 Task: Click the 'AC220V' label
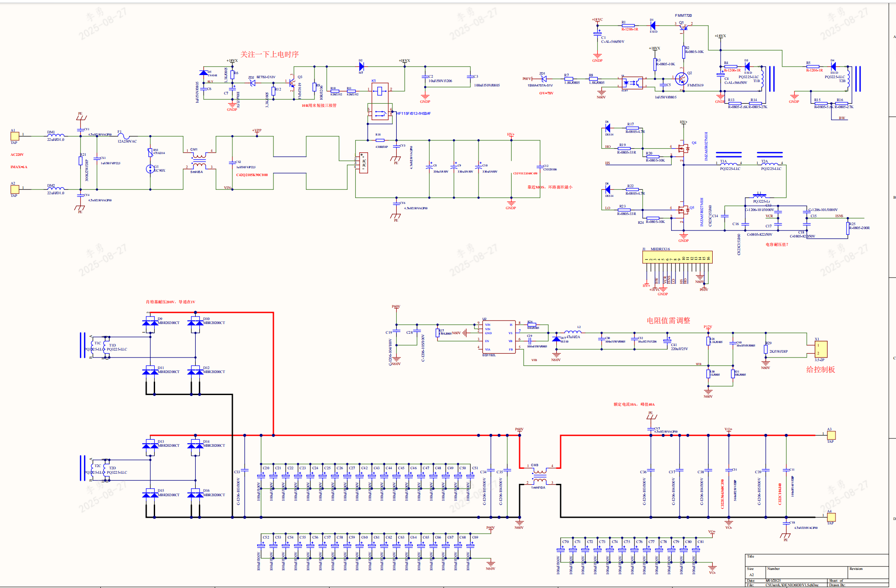click(x=17, y=155)
